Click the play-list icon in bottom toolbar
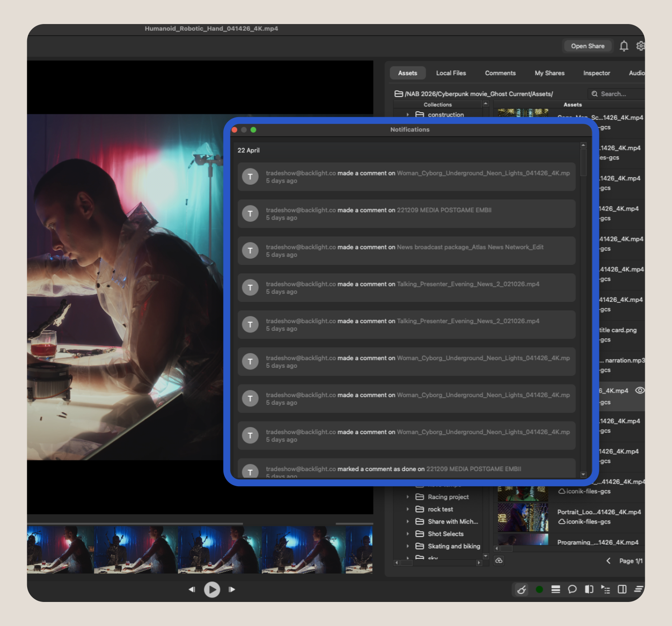672x626 pixels. pyautogui.click(x=605, y=589)
